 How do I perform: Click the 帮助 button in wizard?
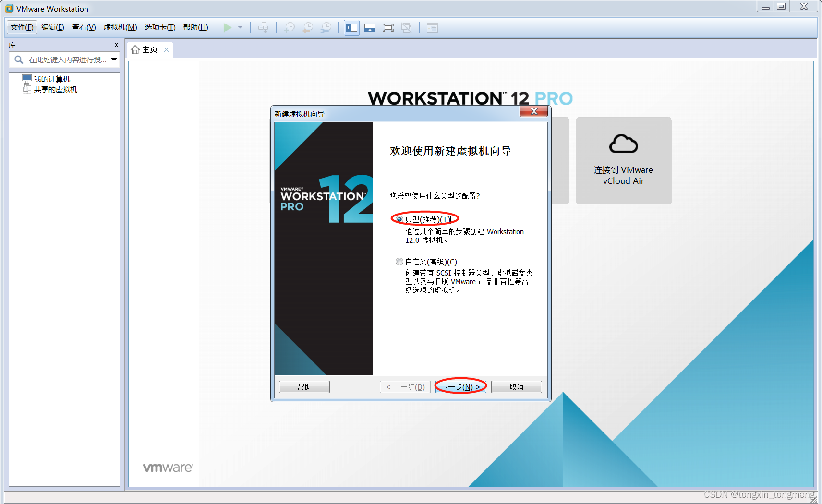304,387
